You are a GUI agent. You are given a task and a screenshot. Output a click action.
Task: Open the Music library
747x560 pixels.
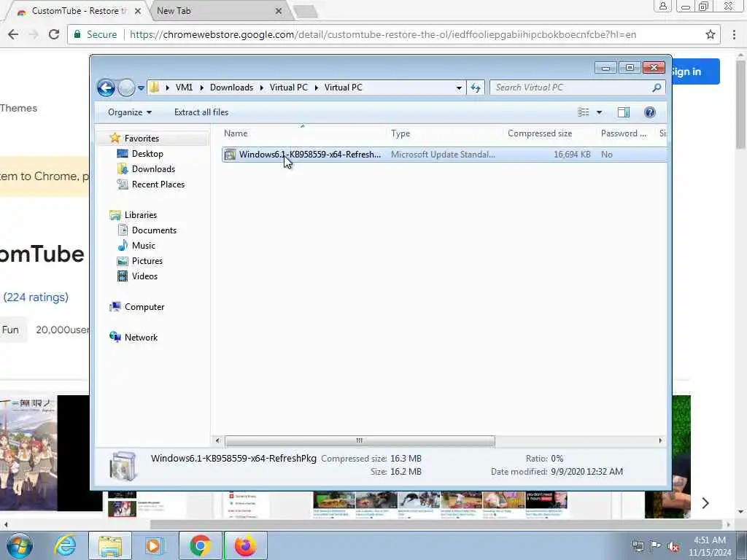[x=144, y=246]
